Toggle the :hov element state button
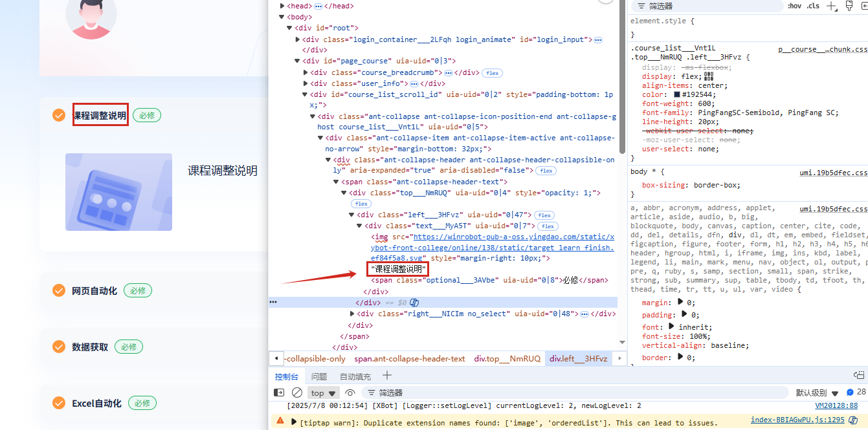This screenshot has height=430, width=868. [794, 6]
